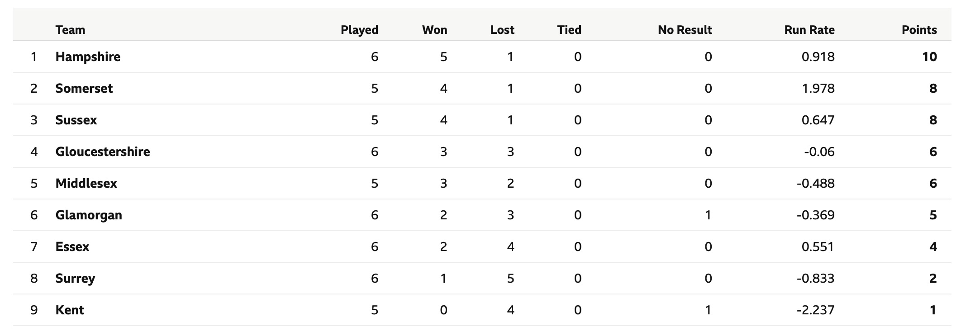
Task: Select Surrey in the standings
Action: point(75,279)
